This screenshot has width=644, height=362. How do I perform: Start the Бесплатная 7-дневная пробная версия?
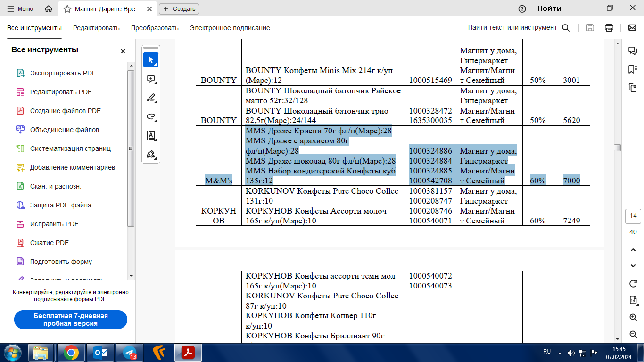tap(71, 320)
